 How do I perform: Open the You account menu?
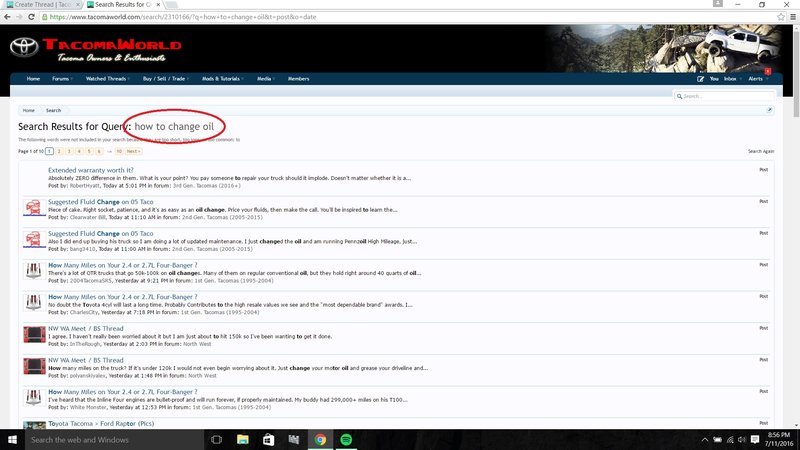pos(714,79)
